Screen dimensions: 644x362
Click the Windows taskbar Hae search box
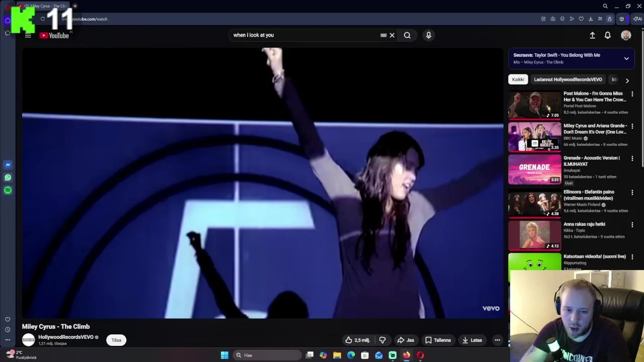coord(267,355)
